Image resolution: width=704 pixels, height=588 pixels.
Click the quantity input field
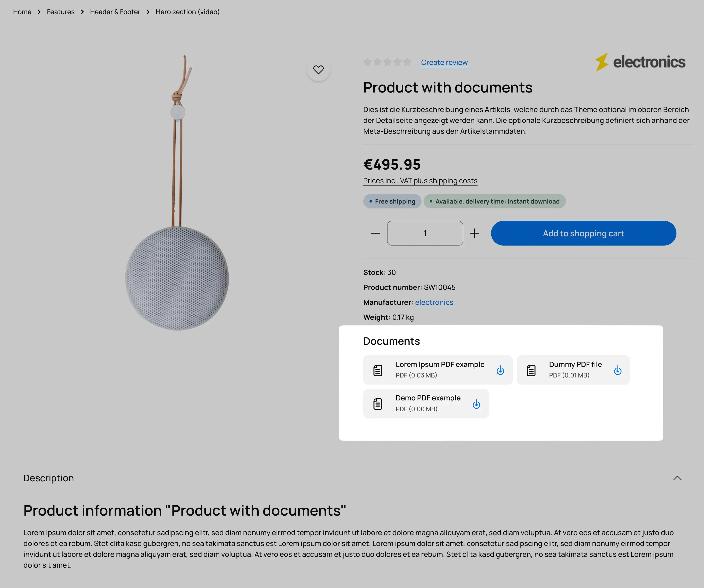tap(425, 233)
